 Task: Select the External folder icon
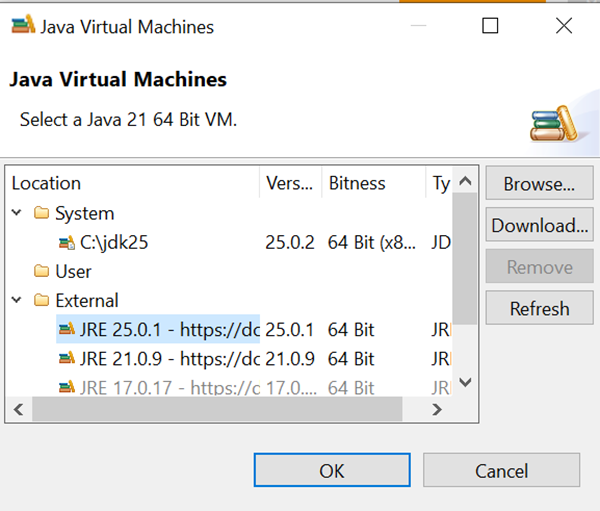coord(41,300)
